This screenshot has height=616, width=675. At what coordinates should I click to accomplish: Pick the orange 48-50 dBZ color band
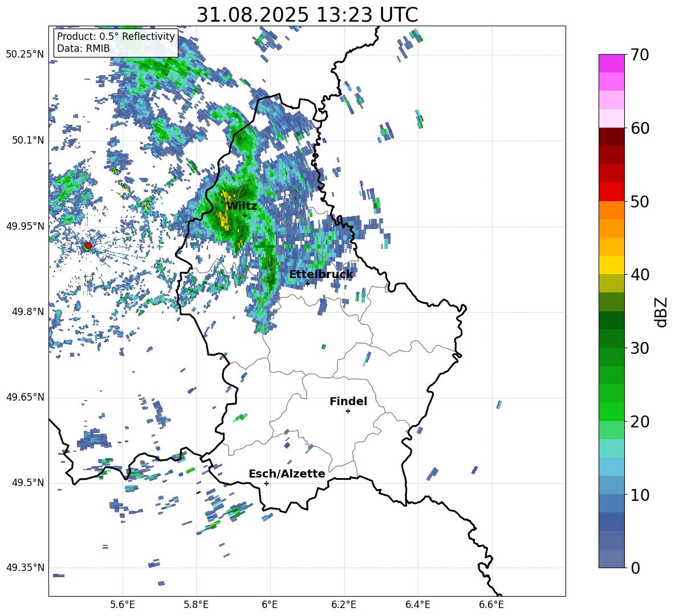(x=611, y=210)
